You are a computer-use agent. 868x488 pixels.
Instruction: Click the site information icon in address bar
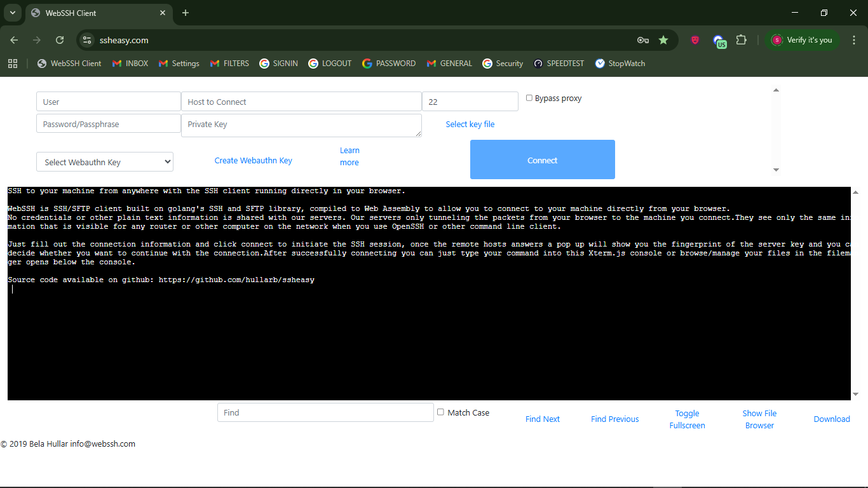click(x=88, y=40)
